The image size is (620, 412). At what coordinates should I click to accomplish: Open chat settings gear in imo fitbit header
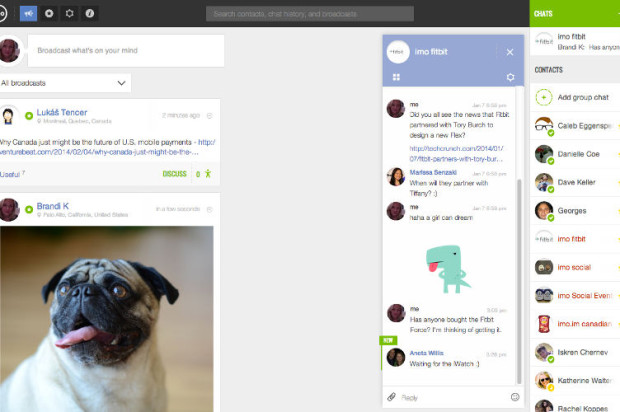[510, 77]
